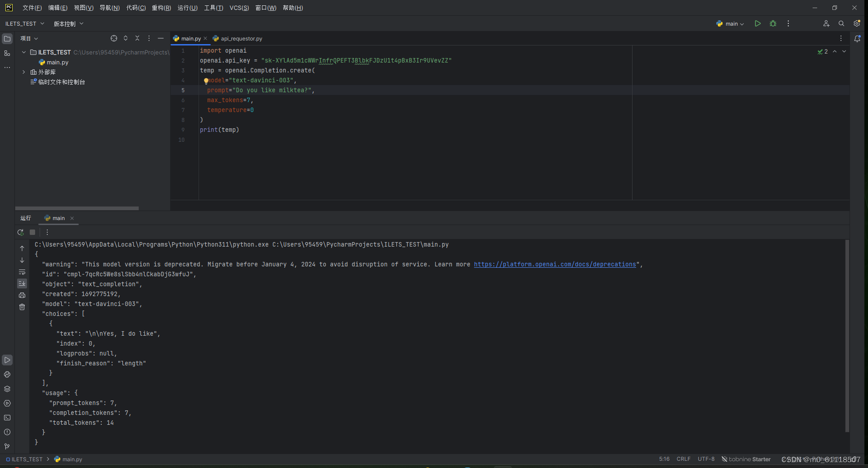This screenshot has width=868, height=468.
Task: Rerun the program using the circular arrow icon
Action: point(20,232)
